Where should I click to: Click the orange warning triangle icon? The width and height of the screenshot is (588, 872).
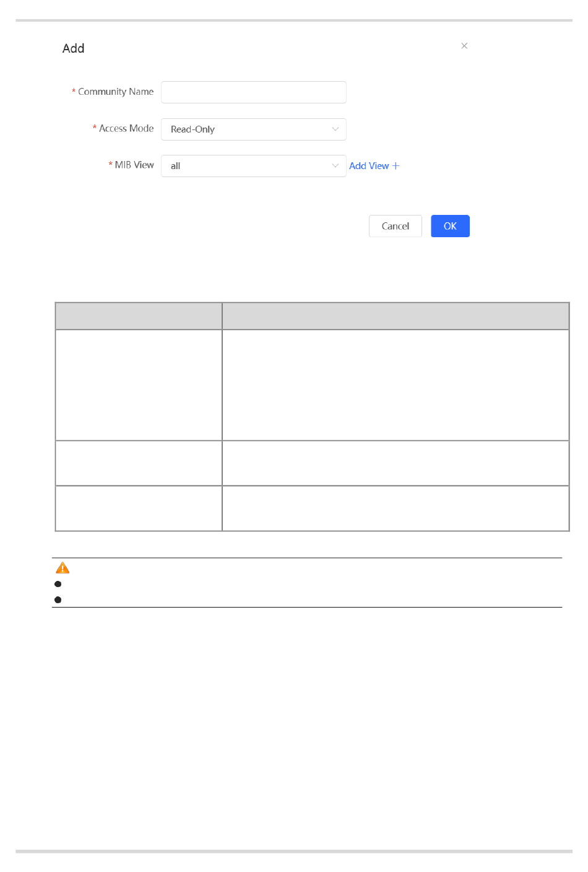tap(63, 568)
